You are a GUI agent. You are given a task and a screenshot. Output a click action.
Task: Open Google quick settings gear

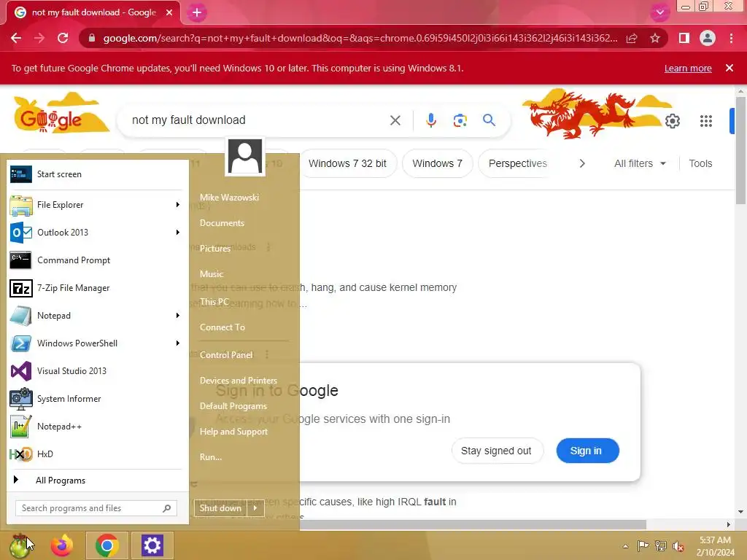point(672,121)
